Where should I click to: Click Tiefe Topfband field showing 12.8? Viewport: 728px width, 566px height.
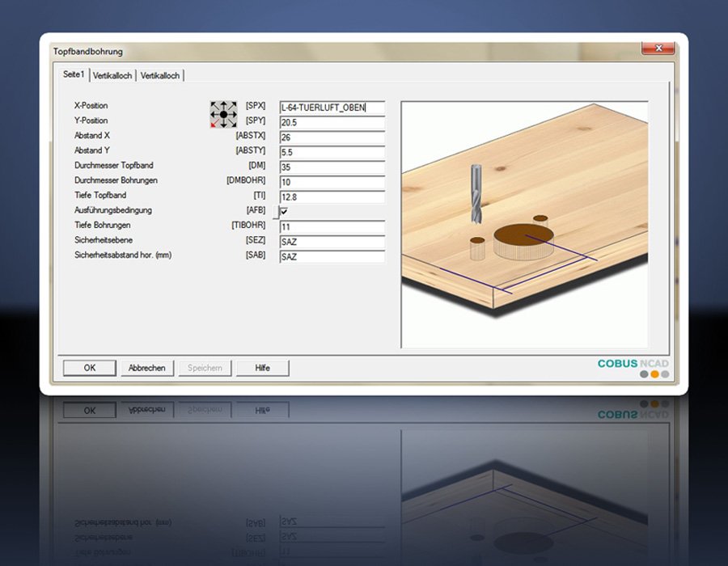[332, 196]
